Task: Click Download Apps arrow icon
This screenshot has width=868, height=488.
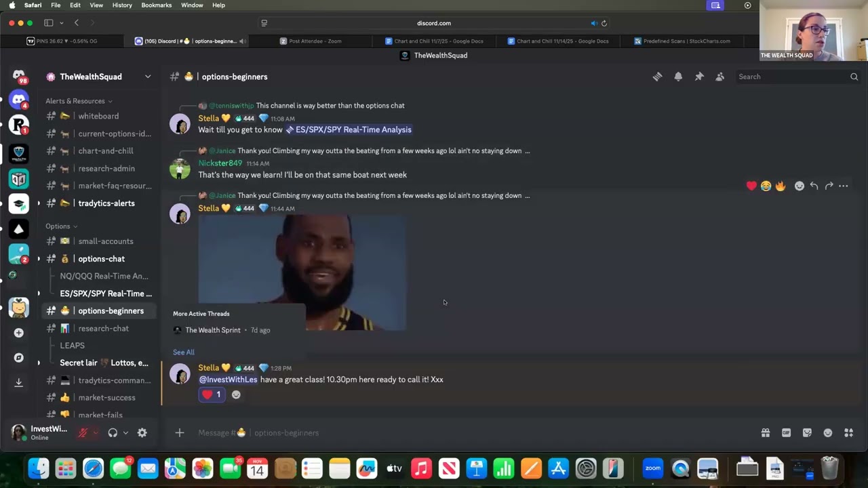Action: pos(19,382)
